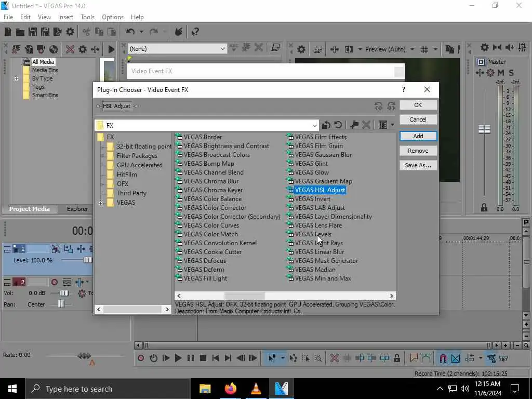Click the Overlays grid icon in preview

click(424, 49)
